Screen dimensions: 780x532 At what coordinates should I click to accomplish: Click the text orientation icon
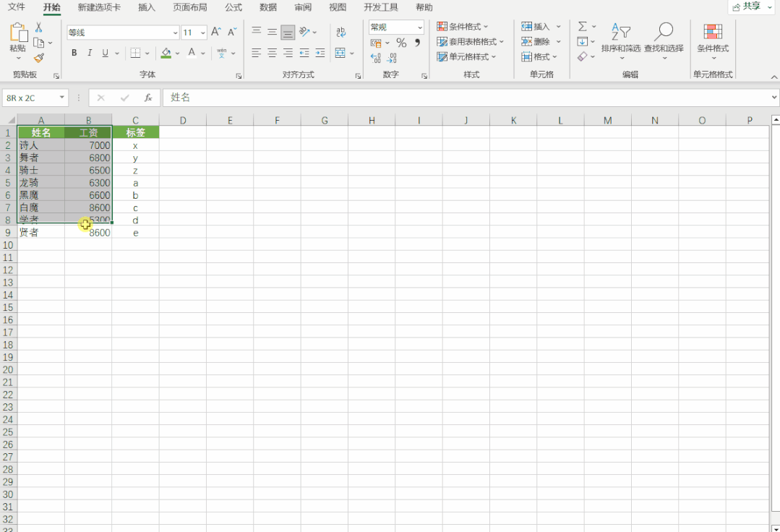click(304, 33)
